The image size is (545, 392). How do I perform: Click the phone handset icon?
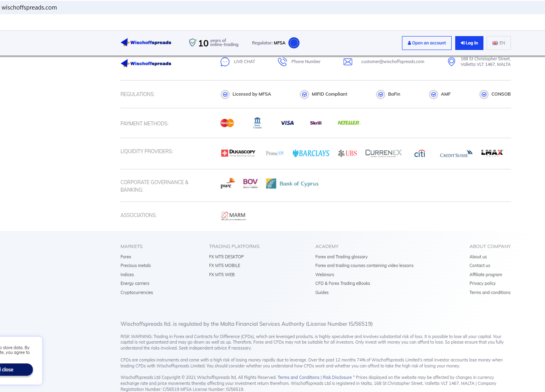click(282, 62)
